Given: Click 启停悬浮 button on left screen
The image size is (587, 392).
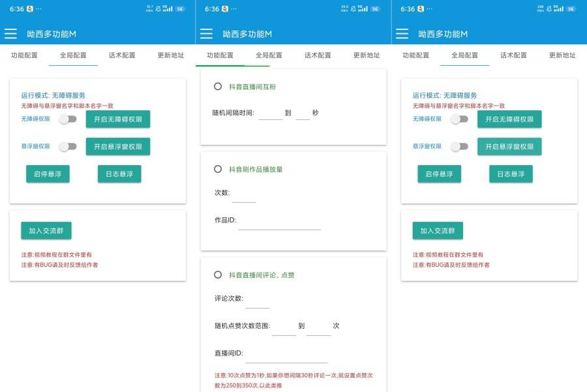Looking at the screenshot, I should (x=48, y=173).
